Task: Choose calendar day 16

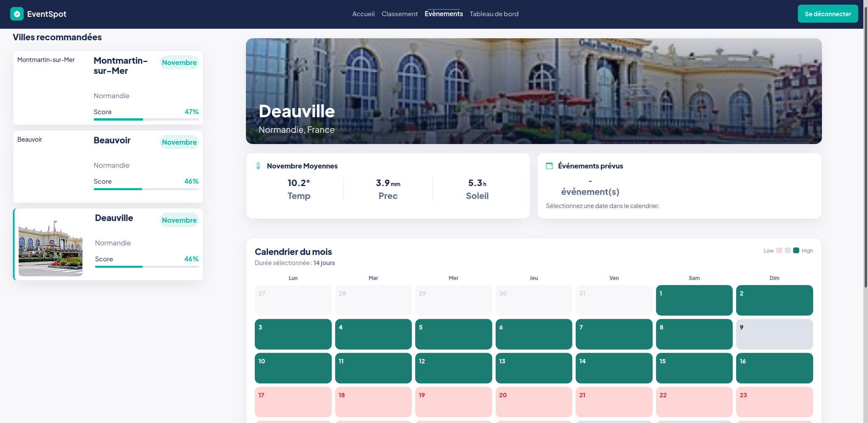Action: tap(774, 368)
